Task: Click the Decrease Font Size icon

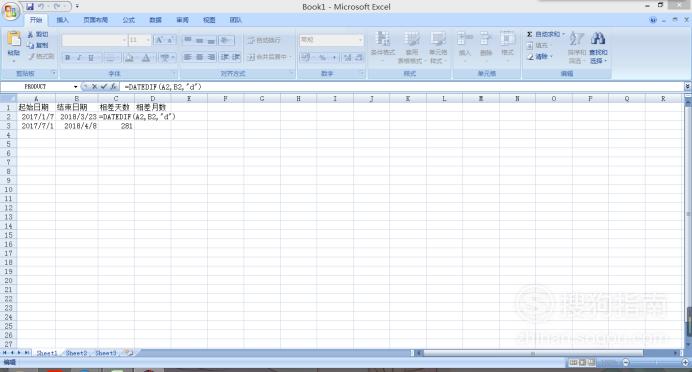Action: tap(170, 40)
